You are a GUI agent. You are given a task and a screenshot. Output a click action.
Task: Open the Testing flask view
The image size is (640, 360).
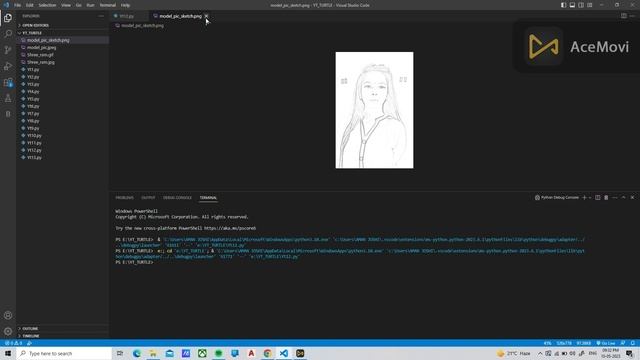(8, 98)
